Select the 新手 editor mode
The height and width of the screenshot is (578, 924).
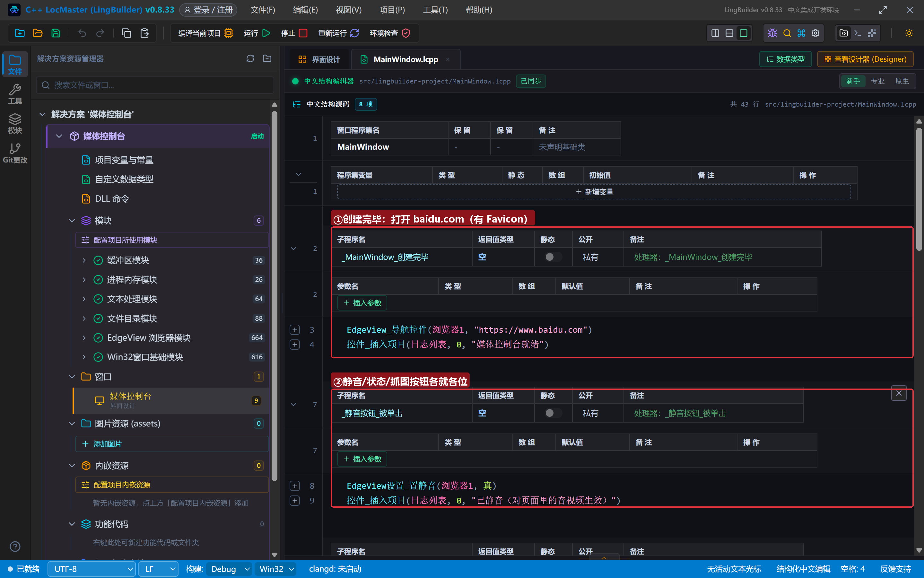point(853,81)
